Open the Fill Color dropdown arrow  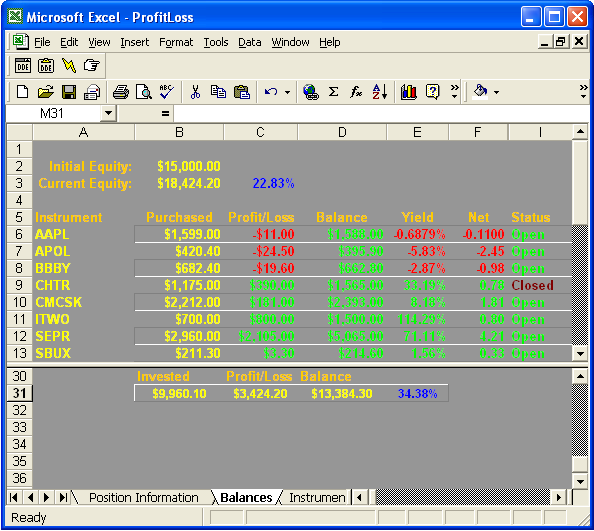coord(497,92)
